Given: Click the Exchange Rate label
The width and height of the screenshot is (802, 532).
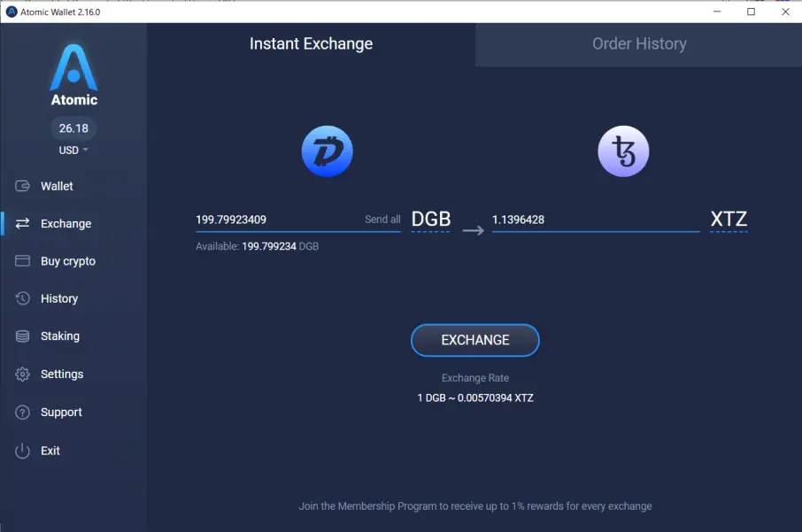Looking at the screenshot, I should click(475, 378).
